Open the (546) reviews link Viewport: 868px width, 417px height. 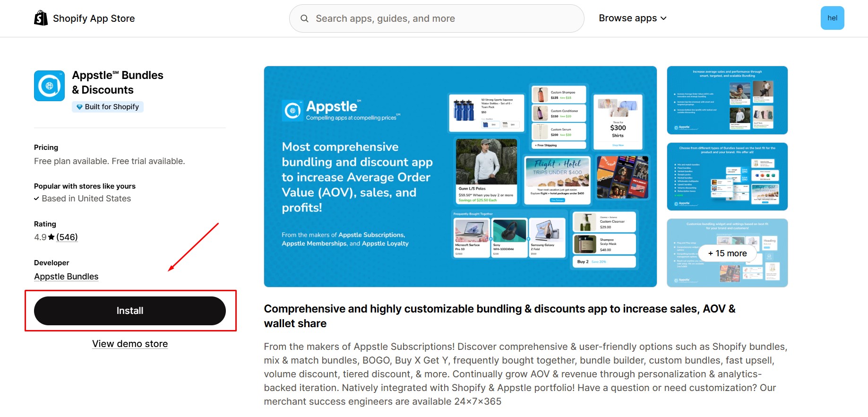click(x=67, y=237)
